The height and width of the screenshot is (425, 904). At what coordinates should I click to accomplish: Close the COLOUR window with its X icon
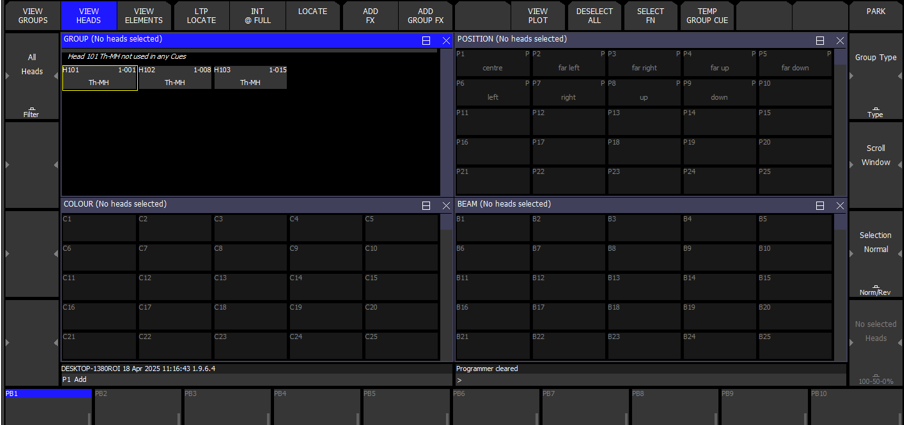[446, 206]
